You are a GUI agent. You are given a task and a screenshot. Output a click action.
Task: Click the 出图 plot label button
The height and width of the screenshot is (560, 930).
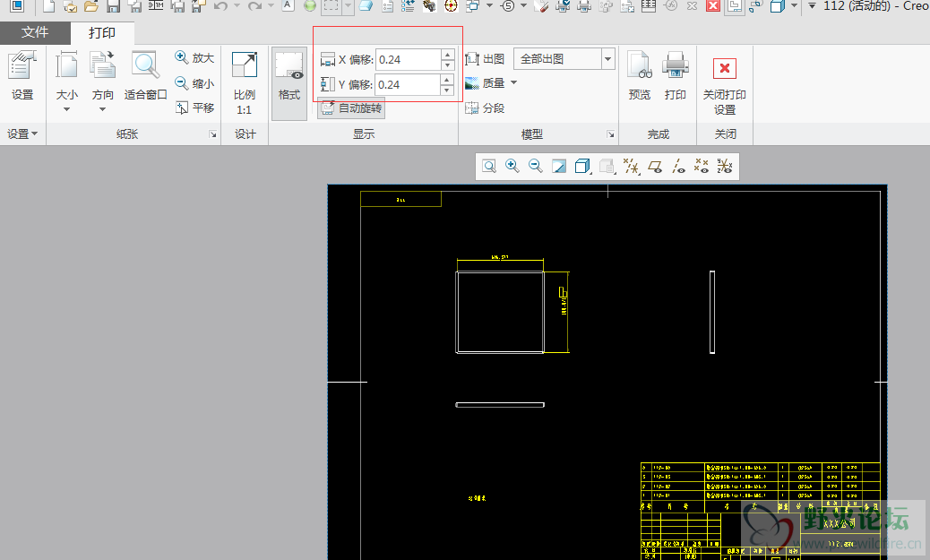pyautogui.click(x=486, y=59)
